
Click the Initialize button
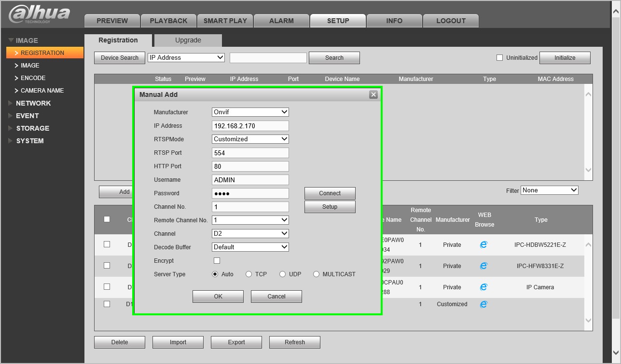click(565, 58)
